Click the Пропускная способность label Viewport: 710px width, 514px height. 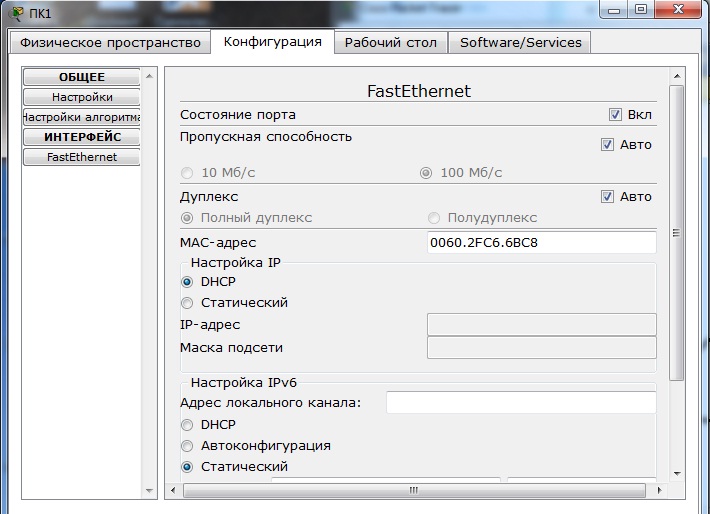[266, 136]
